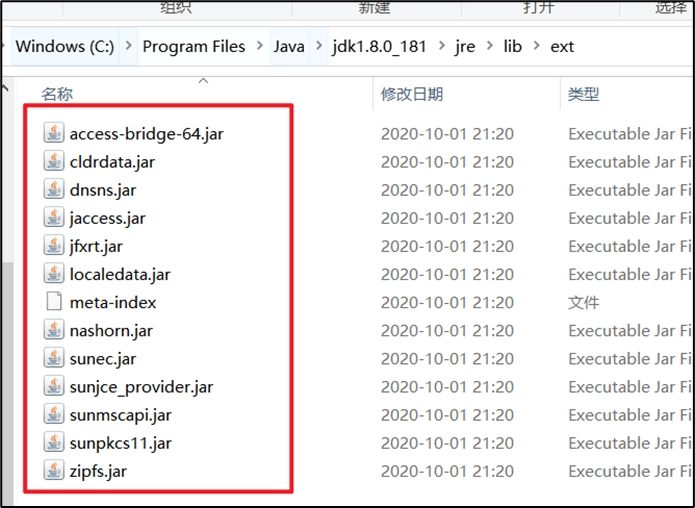This screenshot has height=508, width=695.
Task: Click the sunjce_provider.jar file icon
Action: tap(54, 386)
